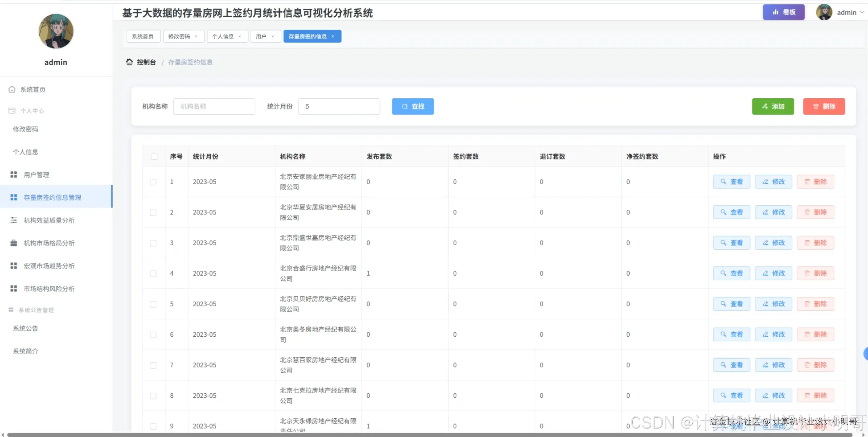The width and height of the screenshot is (868, 437).
Task: Click the 机构效益质量分析 sidebar icon
Action: pyautogui.click(x=14, y=220)
